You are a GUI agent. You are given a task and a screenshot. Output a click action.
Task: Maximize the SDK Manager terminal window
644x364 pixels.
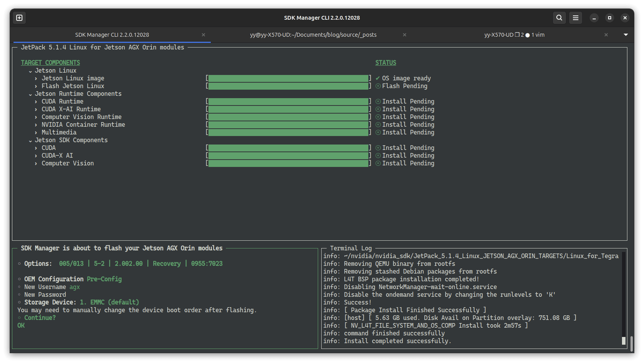tap(610, 18)
